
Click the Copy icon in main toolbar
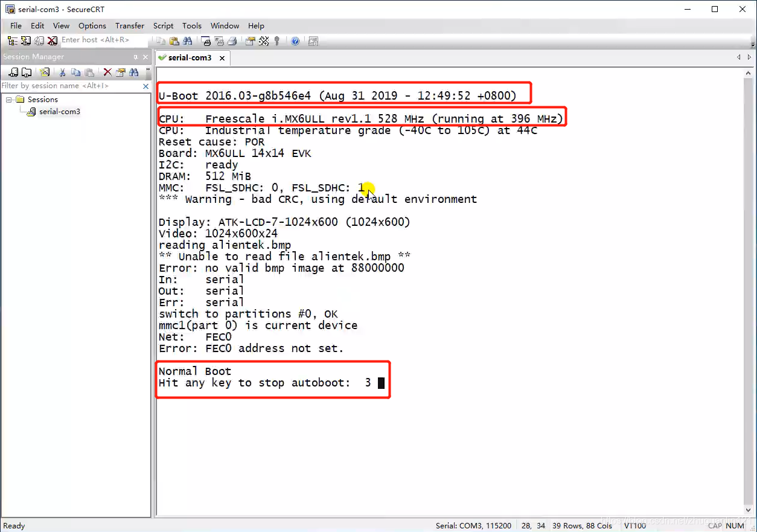point(161,41)
